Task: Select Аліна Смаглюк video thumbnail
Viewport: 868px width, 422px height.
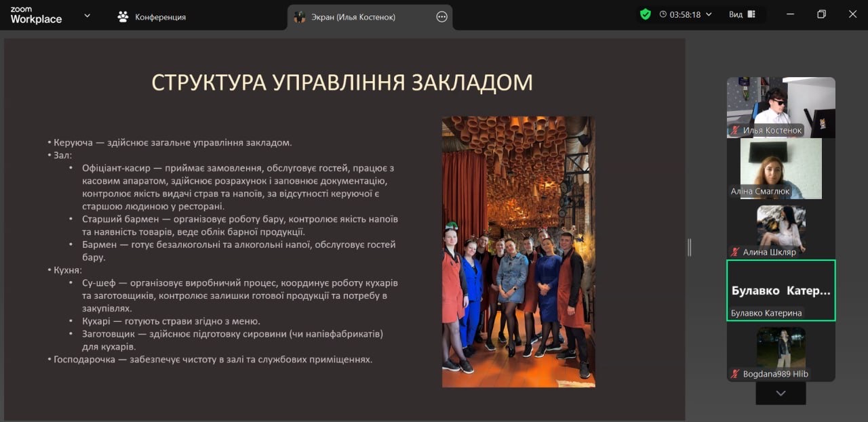Action: (781, 169)
